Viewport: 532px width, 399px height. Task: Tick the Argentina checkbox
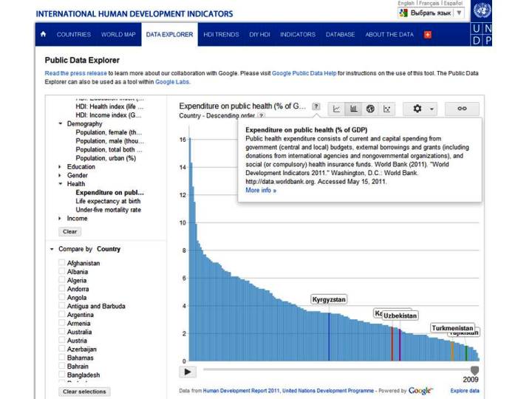(x=62, y=315)
